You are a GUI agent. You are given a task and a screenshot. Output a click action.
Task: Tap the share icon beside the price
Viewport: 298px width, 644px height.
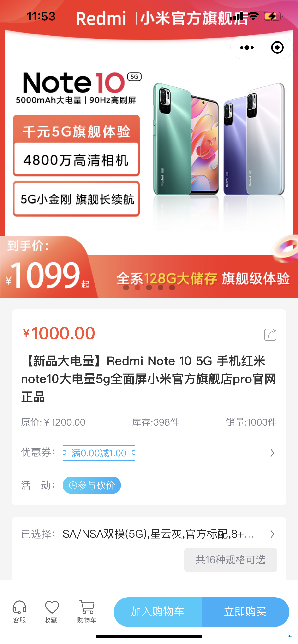click(x=270, y=334)
